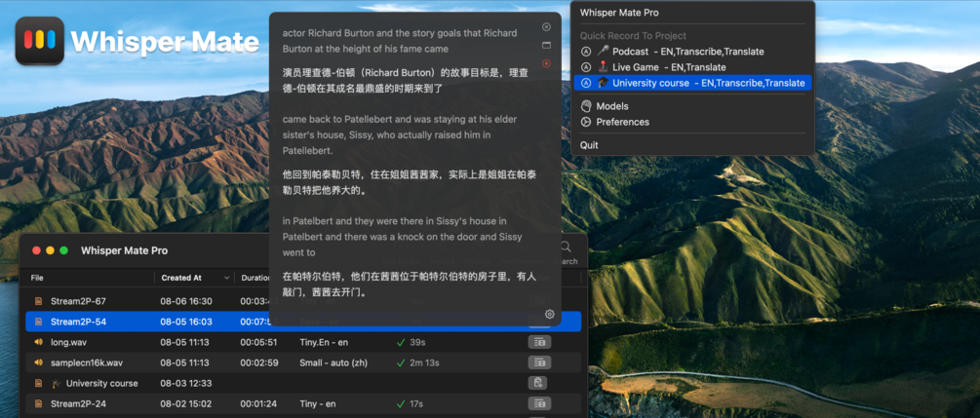Click the red record icon in overlay
980x418 pixels.
pyautogui.click(x=546, y=63)
